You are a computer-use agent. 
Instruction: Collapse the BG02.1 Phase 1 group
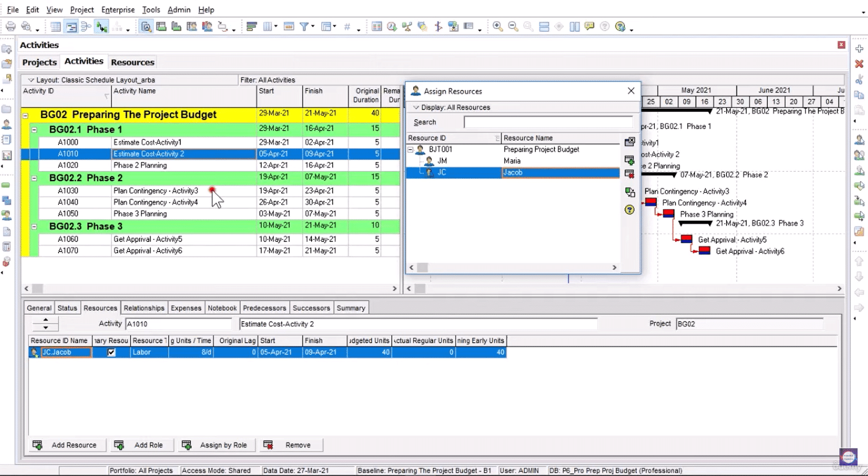35,130
